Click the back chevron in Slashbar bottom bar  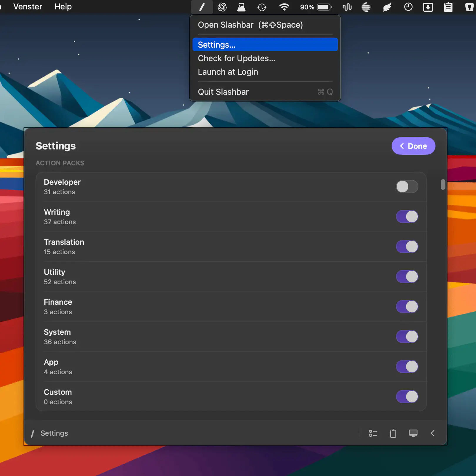432,433
